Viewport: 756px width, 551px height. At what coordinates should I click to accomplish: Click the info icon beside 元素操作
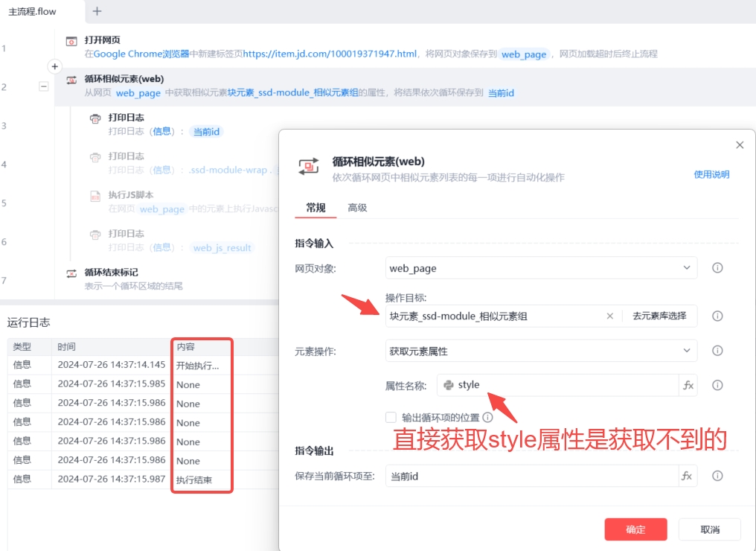tap(717, 351)
